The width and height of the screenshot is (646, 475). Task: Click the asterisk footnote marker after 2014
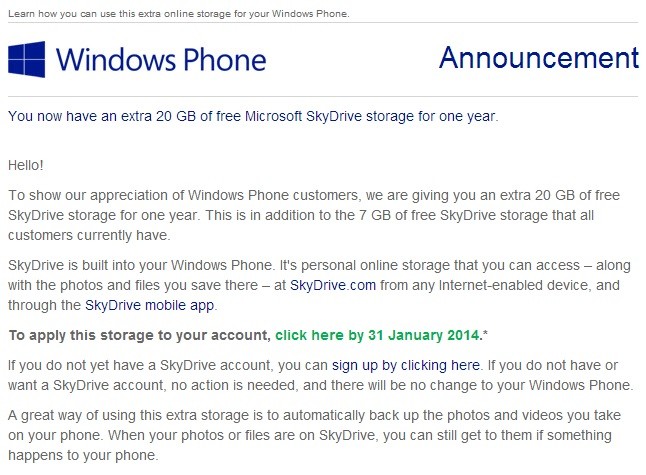coord(485,333)
